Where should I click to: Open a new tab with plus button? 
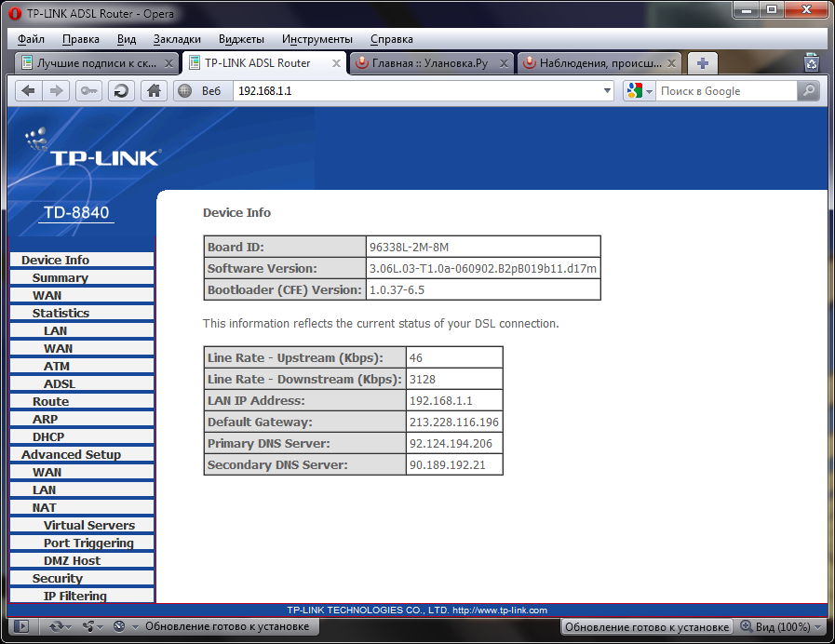click(703, 63)
